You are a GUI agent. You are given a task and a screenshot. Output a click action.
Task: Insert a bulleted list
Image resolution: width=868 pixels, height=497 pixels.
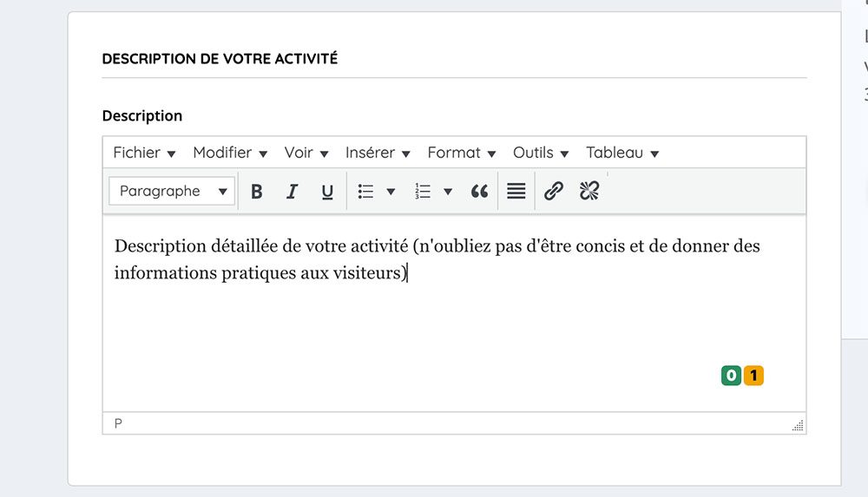click(366, 192)
